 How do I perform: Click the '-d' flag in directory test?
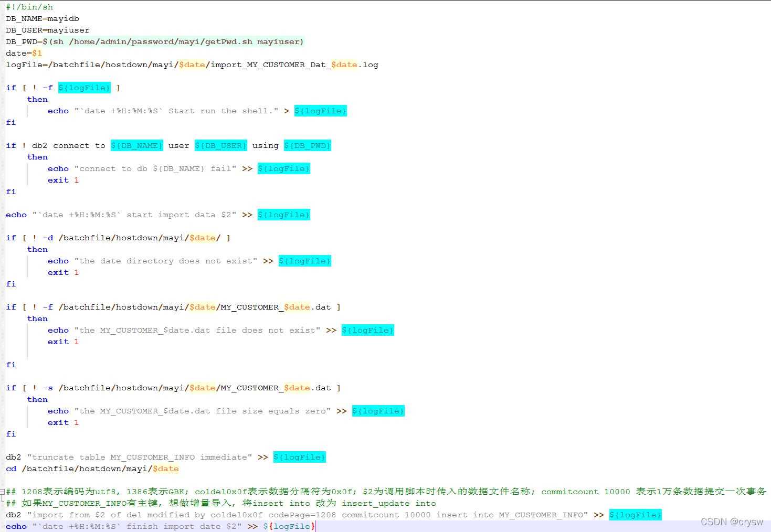48,238
